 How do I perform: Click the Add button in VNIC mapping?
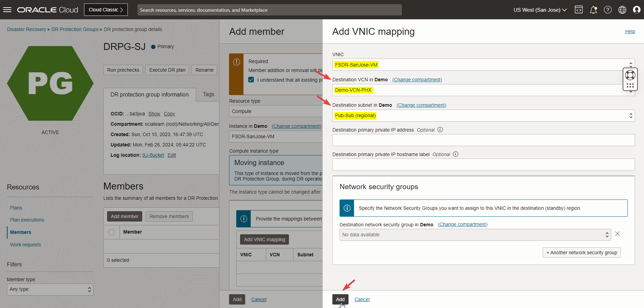click(340, 299)
